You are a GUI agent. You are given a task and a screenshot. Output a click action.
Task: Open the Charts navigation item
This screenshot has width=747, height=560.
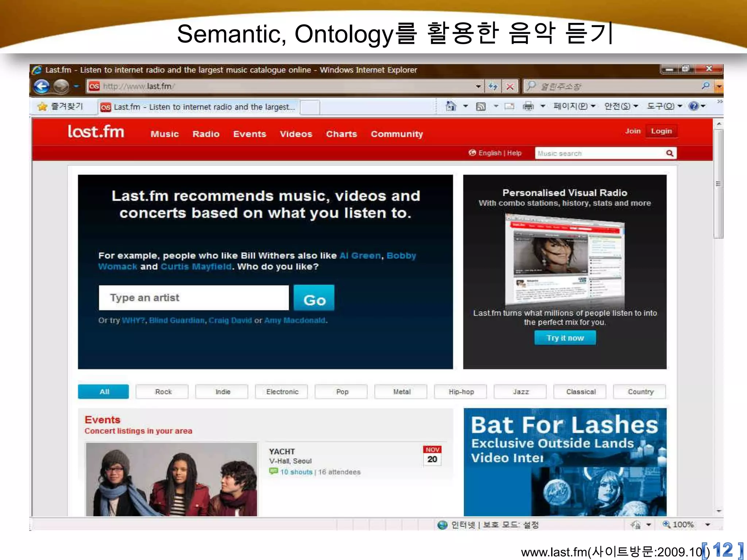tap(341, 134)
